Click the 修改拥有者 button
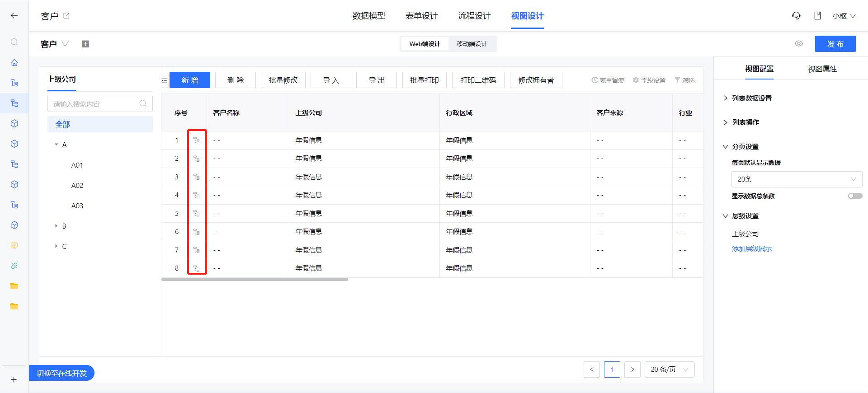 coord(536,80)
